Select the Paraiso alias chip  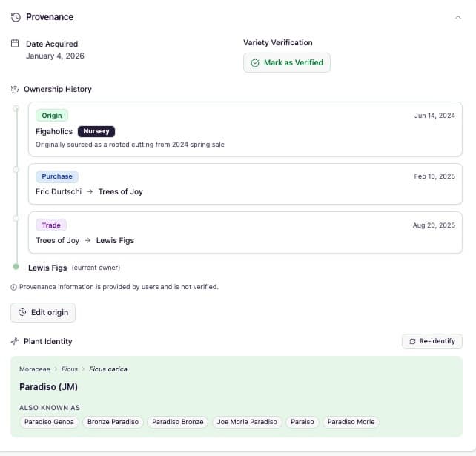click(x=303, y=422)
